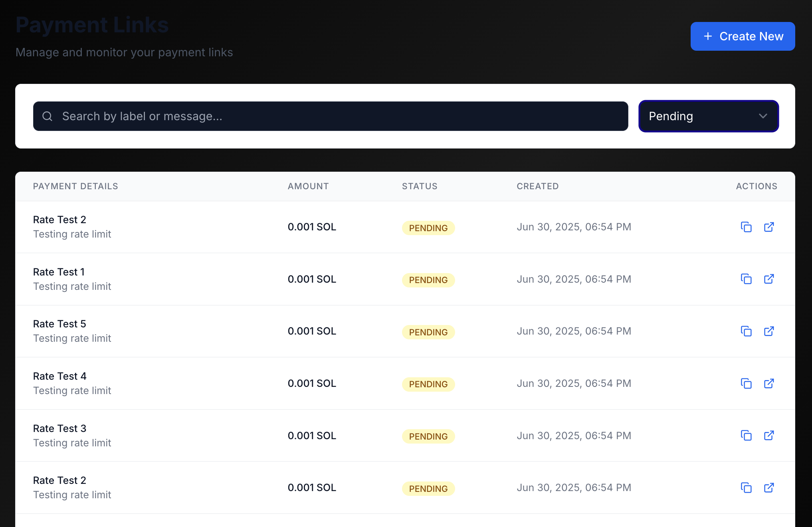The image size is (812, 527).
Task: Copy link for the first Rate Test 2 row
Action: (x=746, y=227)
